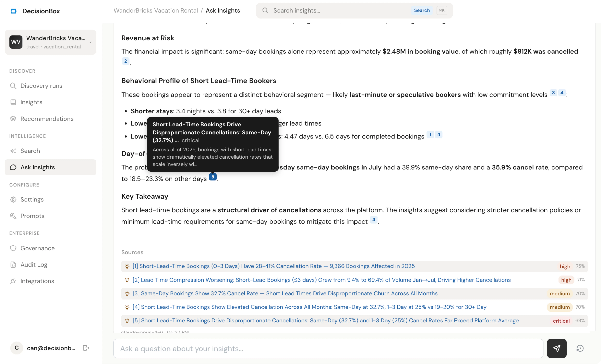Expand the WanderBricks project switcher dropdown
This screenshot has height=364, width=601.
tap(90, 42)
